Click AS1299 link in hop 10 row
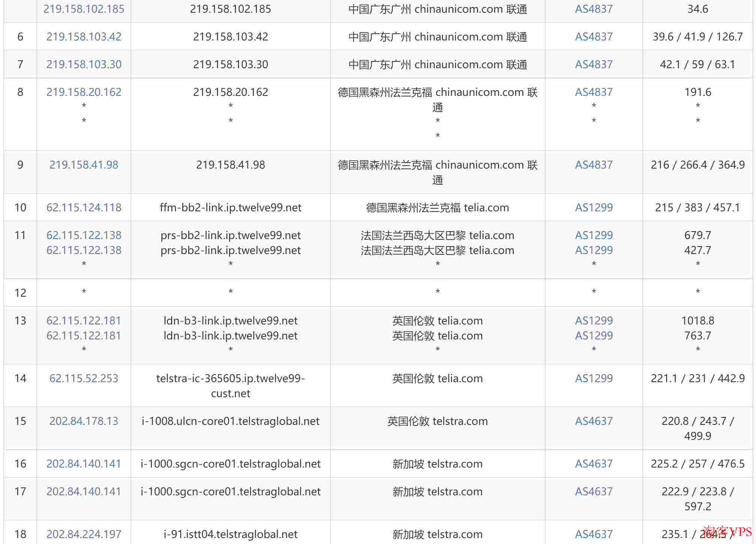 coord(594,208)
